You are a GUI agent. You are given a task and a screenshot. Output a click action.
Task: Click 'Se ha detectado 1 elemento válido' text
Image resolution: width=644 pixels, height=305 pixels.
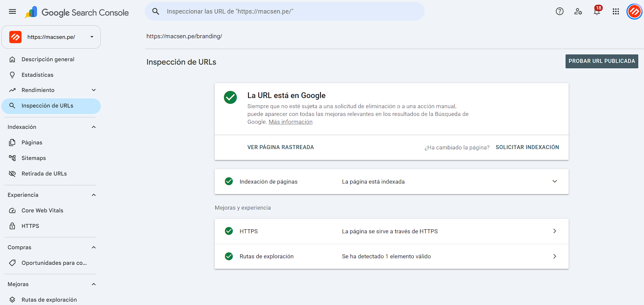pos(386,256)
